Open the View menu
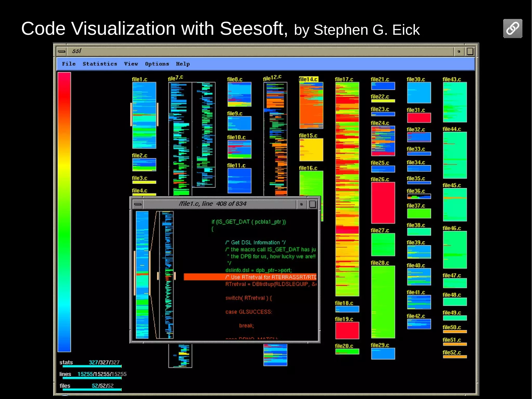Screen dimensions: 532x399 131,64
